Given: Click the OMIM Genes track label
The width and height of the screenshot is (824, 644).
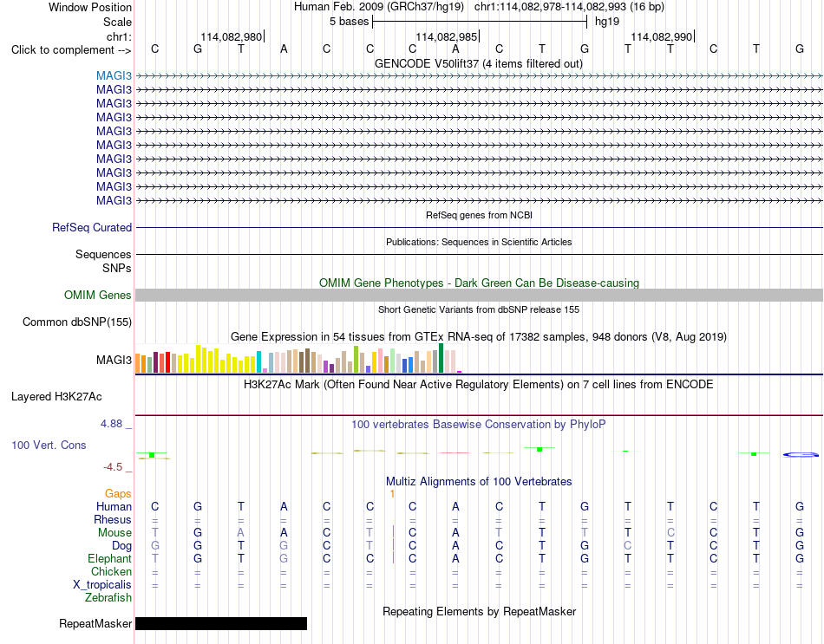Looking at the screenshot, I should click(98, 295).
